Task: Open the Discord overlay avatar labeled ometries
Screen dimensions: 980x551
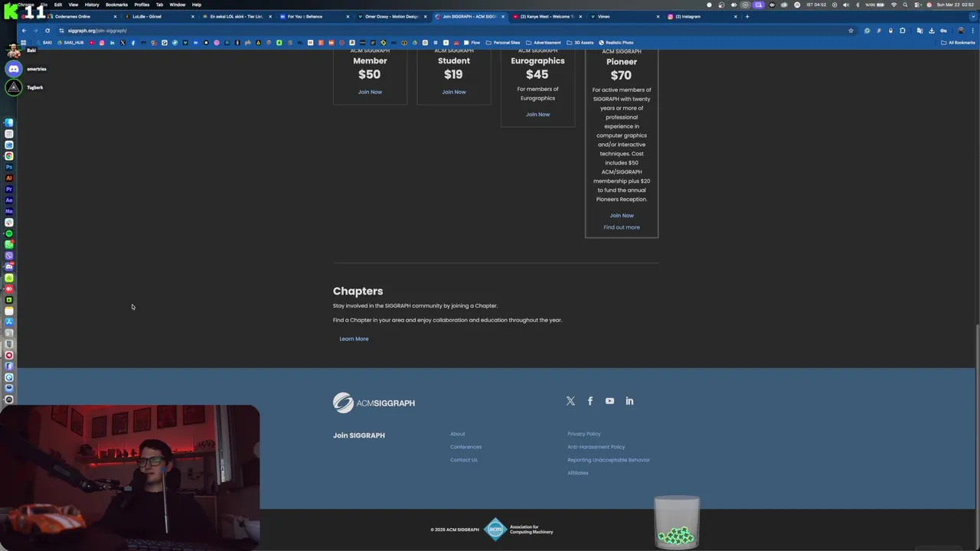Action: [14, 69]
